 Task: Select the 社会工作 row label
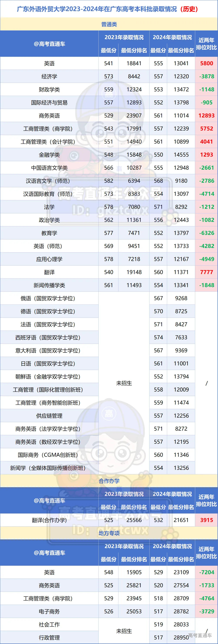[x=49, y=624]
